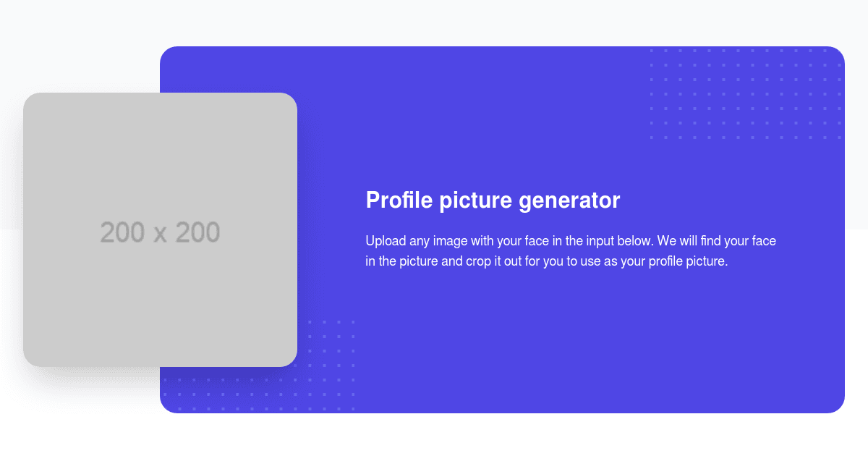Click the dotted pattern at card's bottom-left
The height and width of the screenshot is (456, 868).
pos(259,366)
